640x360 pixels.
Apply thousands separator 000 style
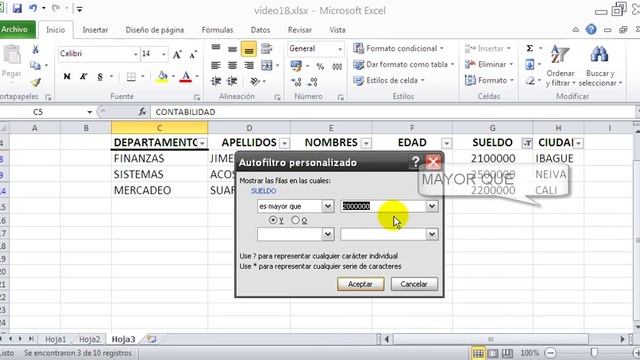pyautogui.click(x=337, y=67)
